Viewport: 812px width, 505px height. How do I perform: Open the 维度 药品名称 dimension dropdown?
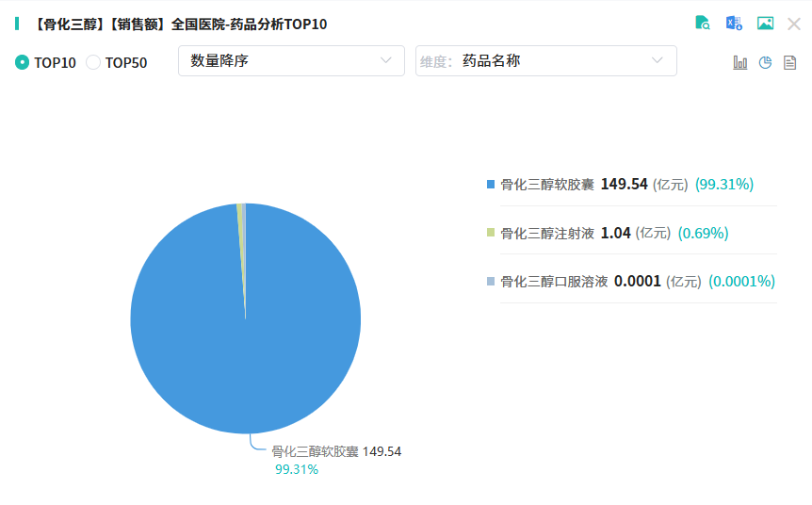click(x=545, y=60)
